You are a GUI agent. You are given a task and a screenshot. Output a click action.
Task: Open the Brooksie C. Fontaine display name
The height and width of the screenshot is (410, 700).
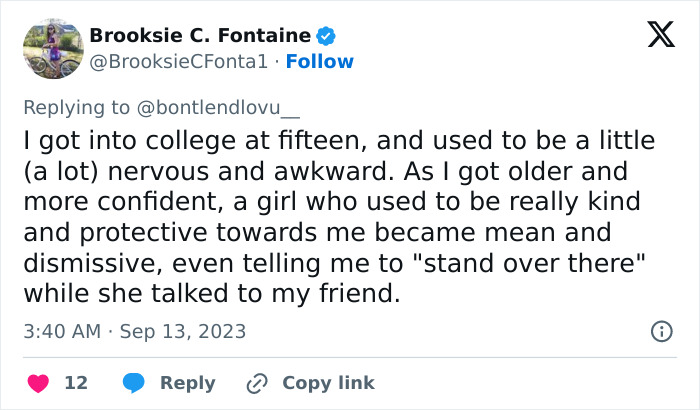point(199,36)
